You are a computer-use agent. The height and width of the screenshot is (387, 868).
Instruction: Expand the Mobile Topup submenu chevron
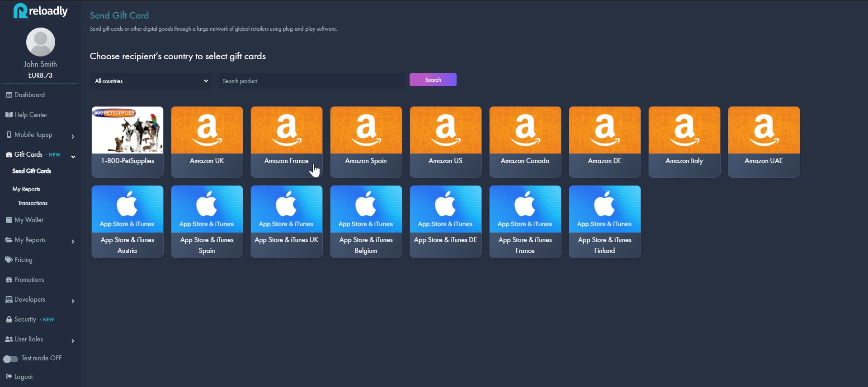(x=73, y=136)
